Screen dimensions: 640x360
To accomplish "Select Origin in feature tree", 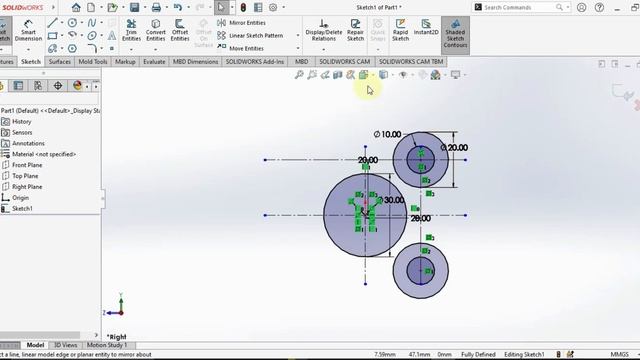I will [x=20, y=198].
